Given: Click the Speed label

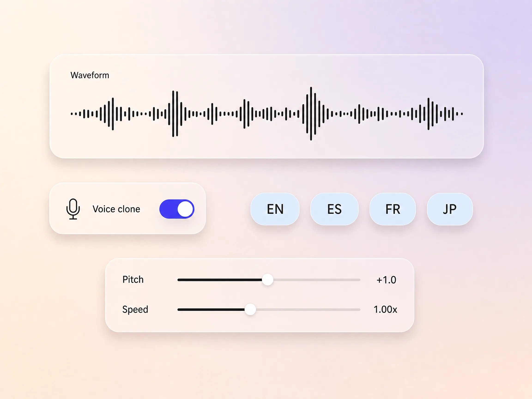Looking at the screenshot, I should click(135, 310).
